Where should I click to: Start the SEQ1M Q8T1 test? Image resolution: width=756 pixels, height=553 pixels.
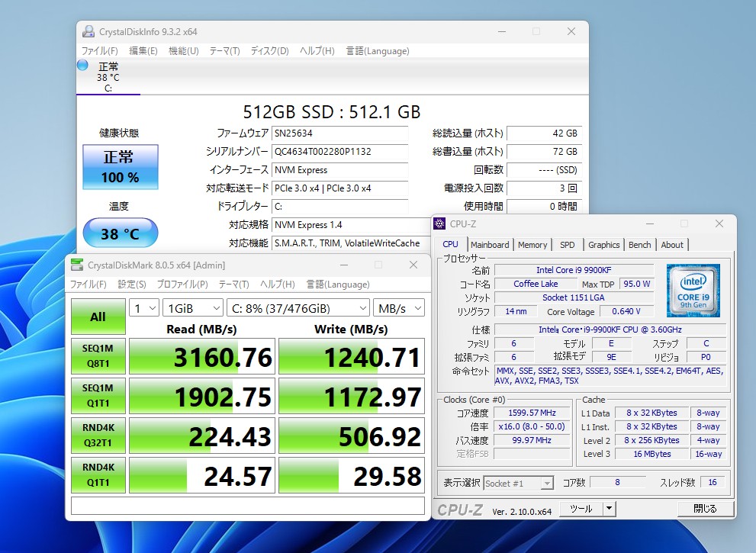[98, 356]
